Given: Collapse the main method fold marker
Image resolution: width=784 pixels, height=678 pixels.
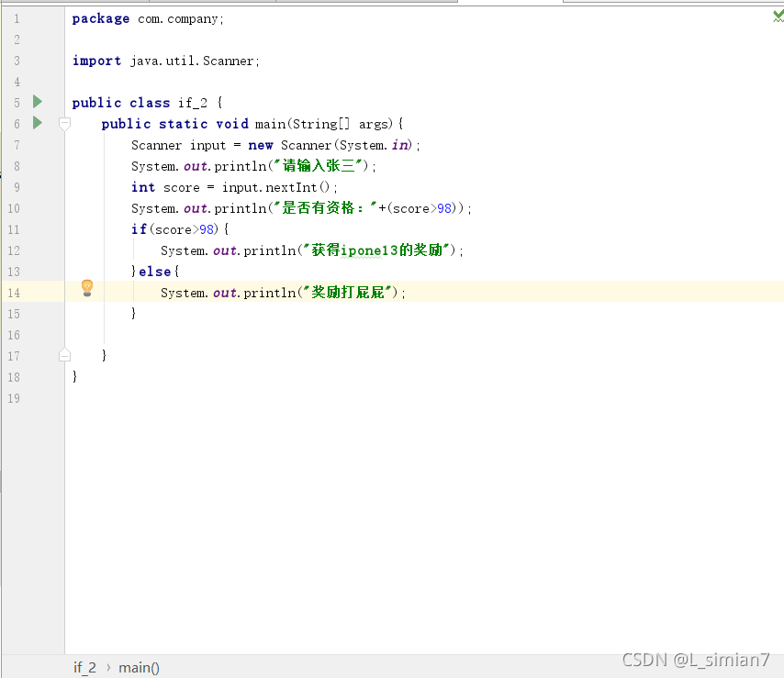Looking at the screenshot, I should coord(64,124).
